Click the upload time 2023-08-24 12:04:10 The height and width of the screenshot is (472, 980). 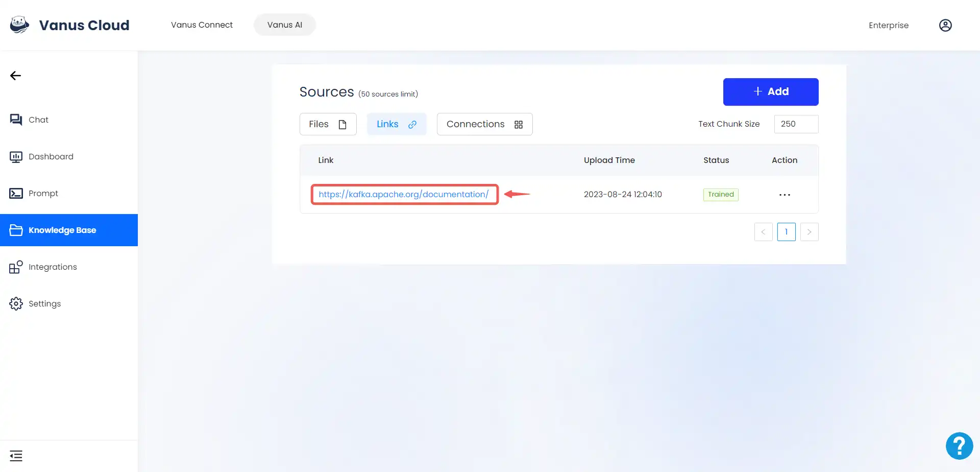(623, 195)
